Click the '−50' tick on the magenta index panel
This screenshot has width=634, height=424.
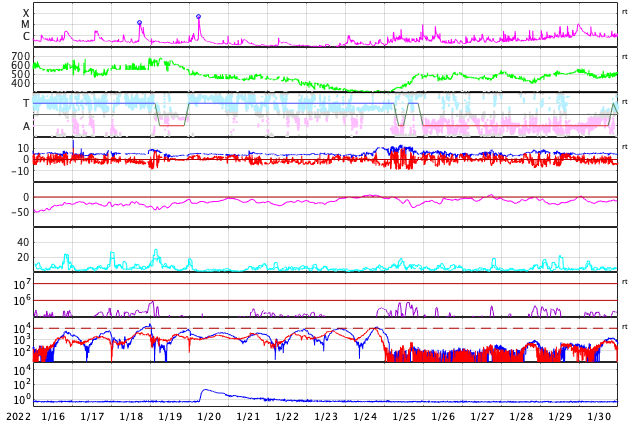[x=20, y=212]
